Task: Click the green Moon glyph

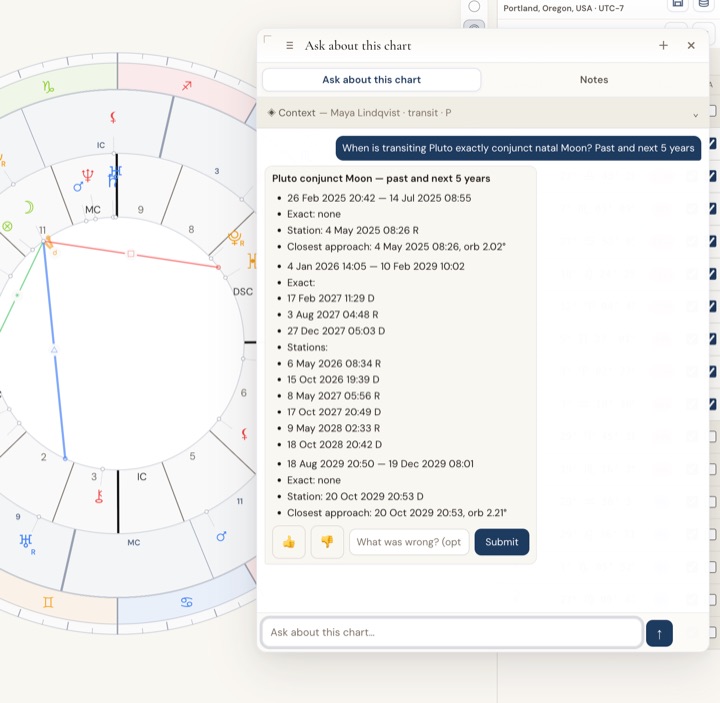Action: pos(29,207)
